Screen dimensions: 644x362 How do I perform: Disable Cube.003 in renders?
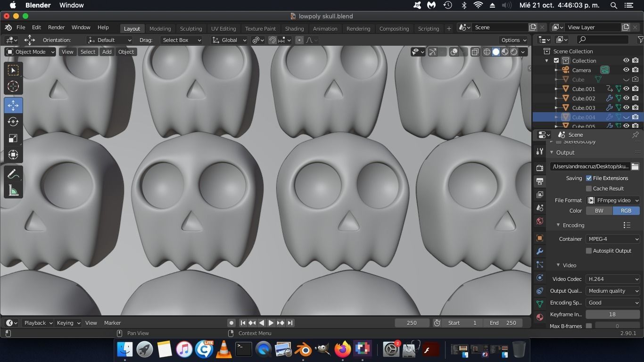click(636, 107)
